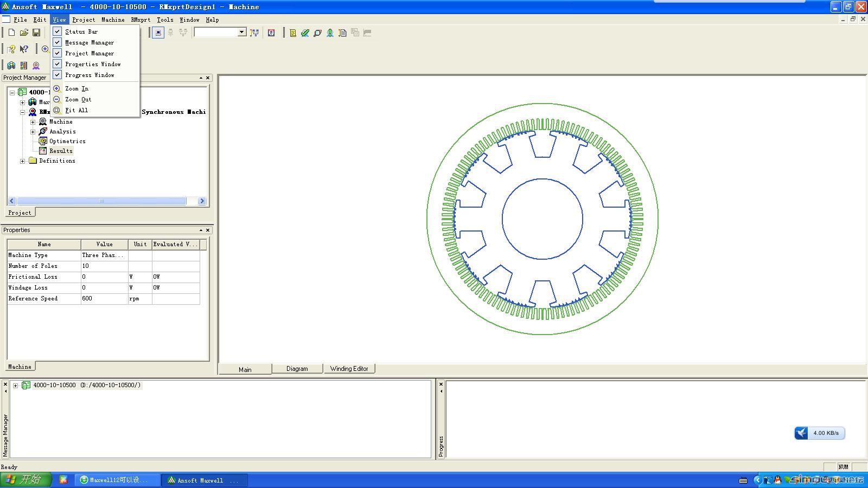The width and height of the screenshot is (868, 488).
Task: Click Reference Speed value 600
Action: click(x=104, y=298)
